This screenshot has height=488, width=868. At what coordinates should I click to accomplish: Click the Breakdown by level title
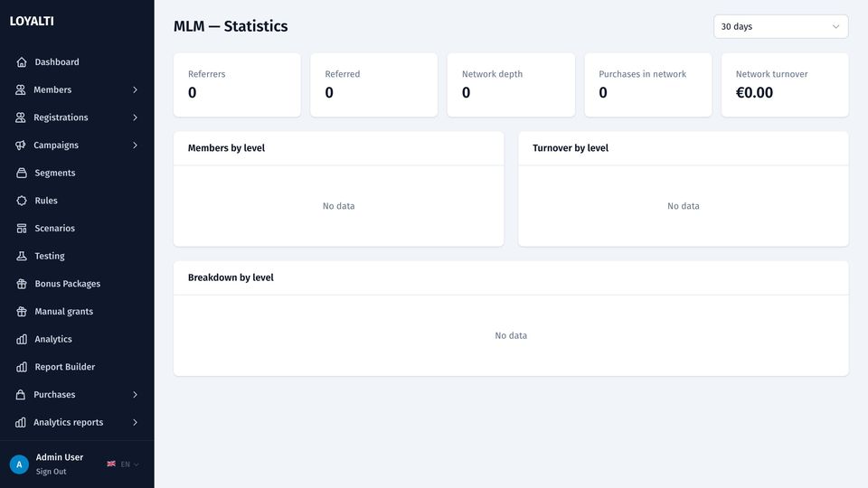click(x=231, y=277)
